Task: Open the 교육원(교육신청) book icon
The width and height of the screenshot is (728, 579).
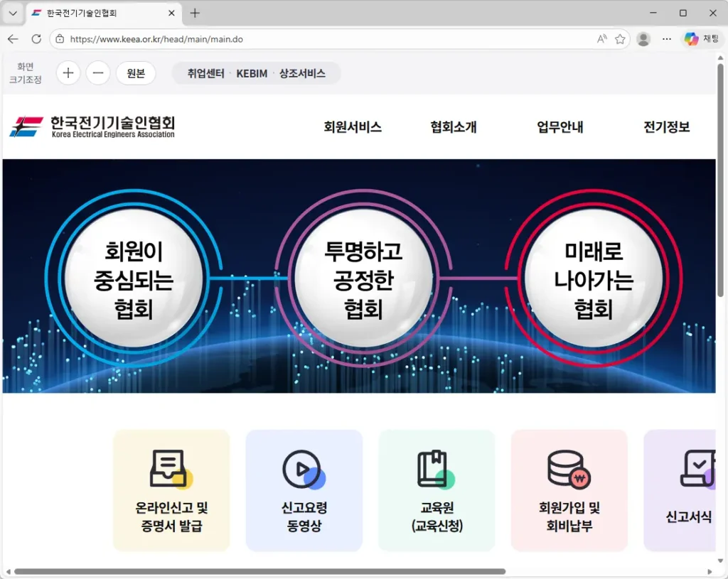Action: [x=437, y=468]
